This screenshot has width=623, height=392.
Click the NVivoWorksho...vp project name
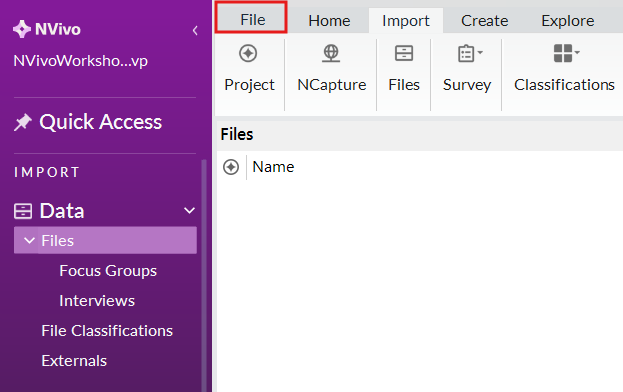tap(81, 61)
